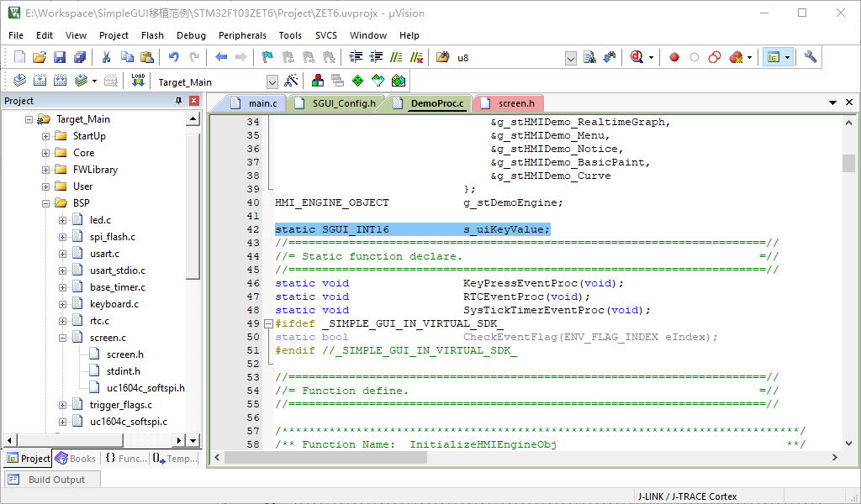Close the active editor tab

point(849,102)
